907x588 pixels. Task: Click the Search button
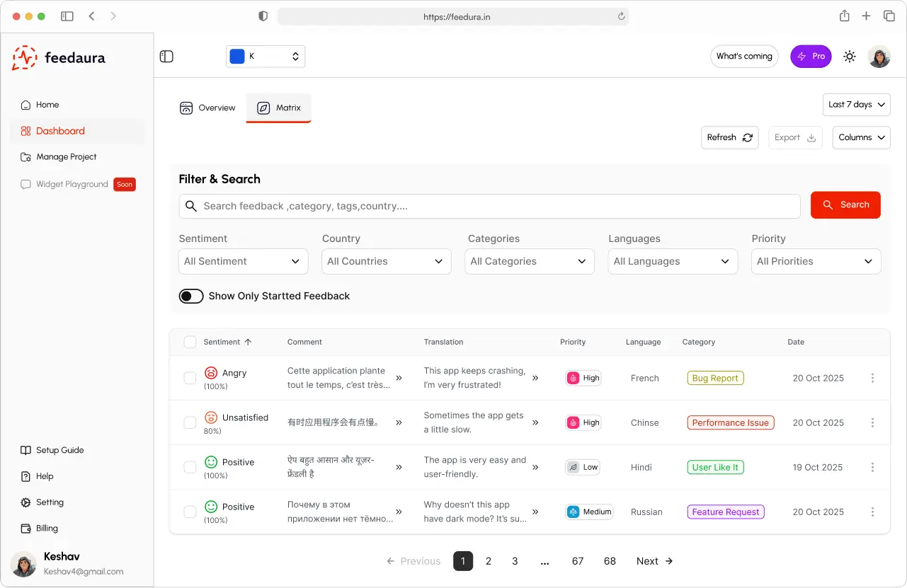click(845, 204)
